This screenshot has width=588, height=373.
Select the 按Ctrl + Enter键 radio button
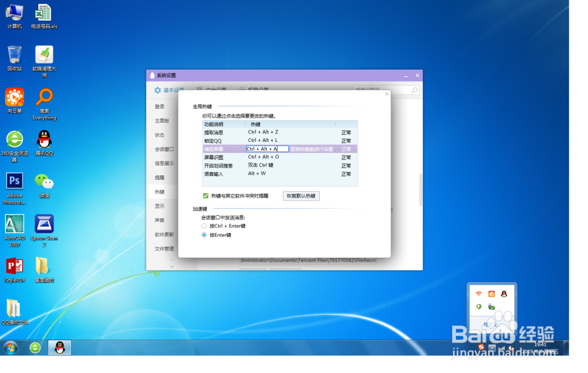(x=204, y=226)
